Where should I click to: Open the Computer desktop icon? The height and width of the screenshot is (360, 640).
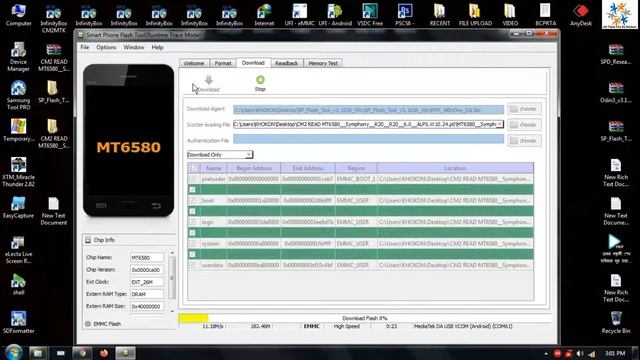tap(18, 15)
